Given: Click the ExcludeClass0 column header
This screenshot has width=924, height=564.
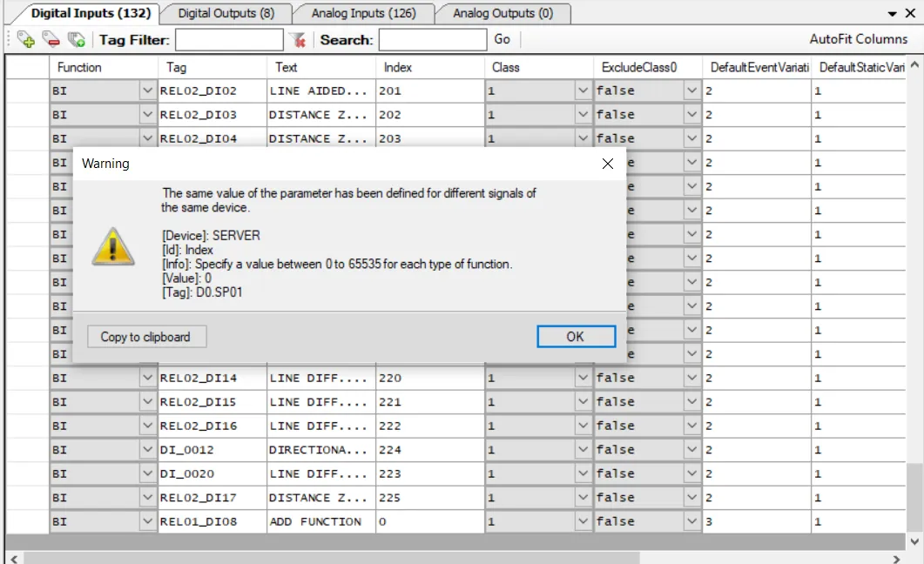Looking at the screenshot, I should coord(648,67).
